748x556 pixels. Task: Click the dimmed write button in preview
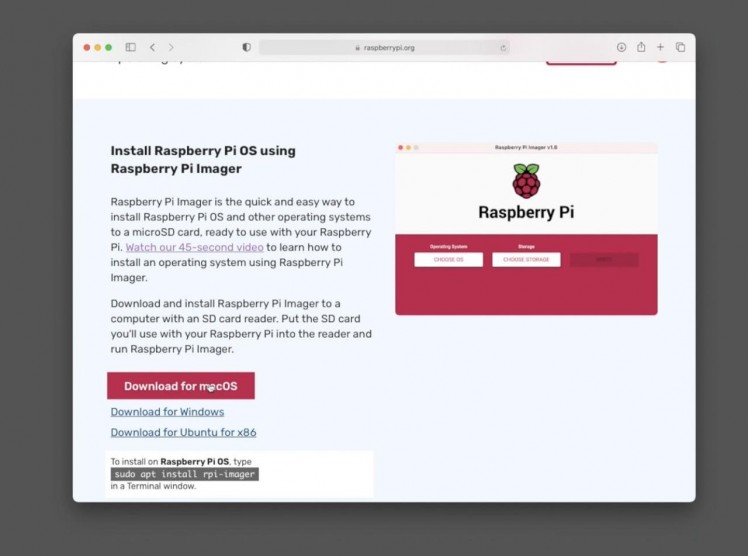[x=604, y=260]
